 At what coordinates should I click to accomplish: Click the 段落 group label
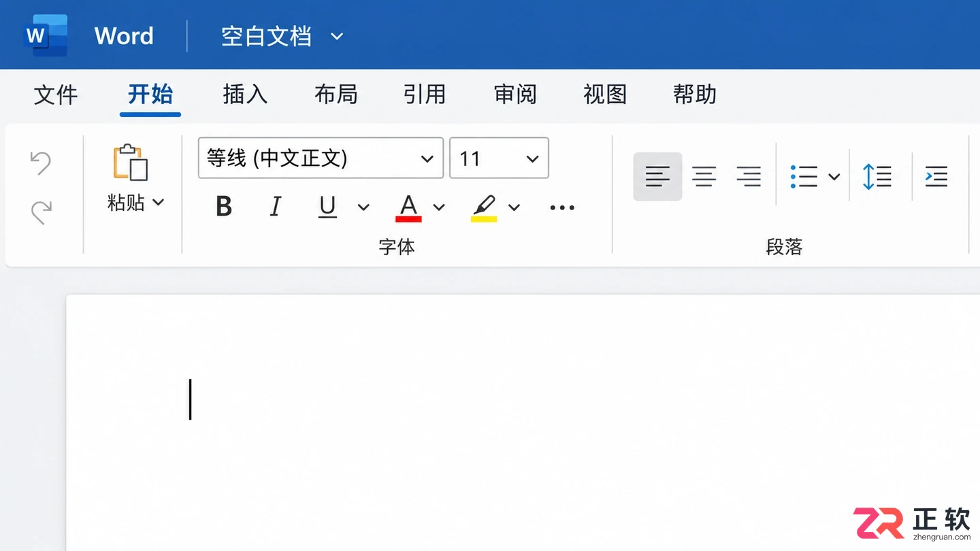tap(785, 246)
